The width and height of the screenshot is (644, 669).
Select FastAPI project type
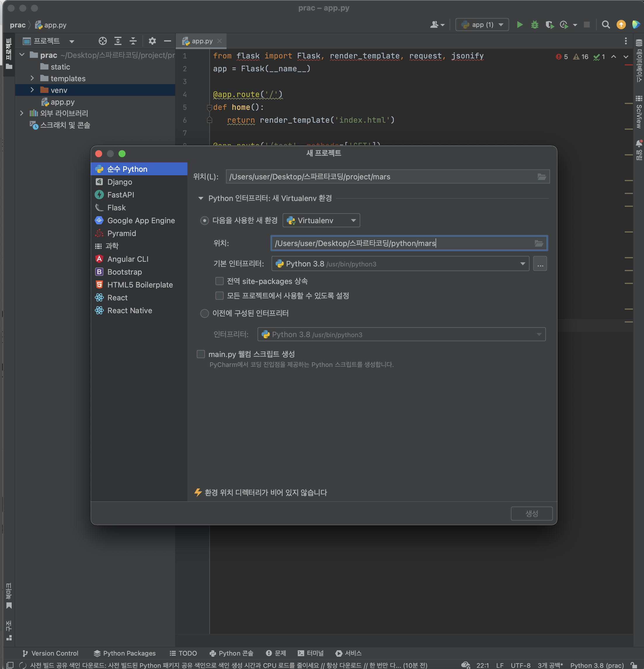point(139,195)
